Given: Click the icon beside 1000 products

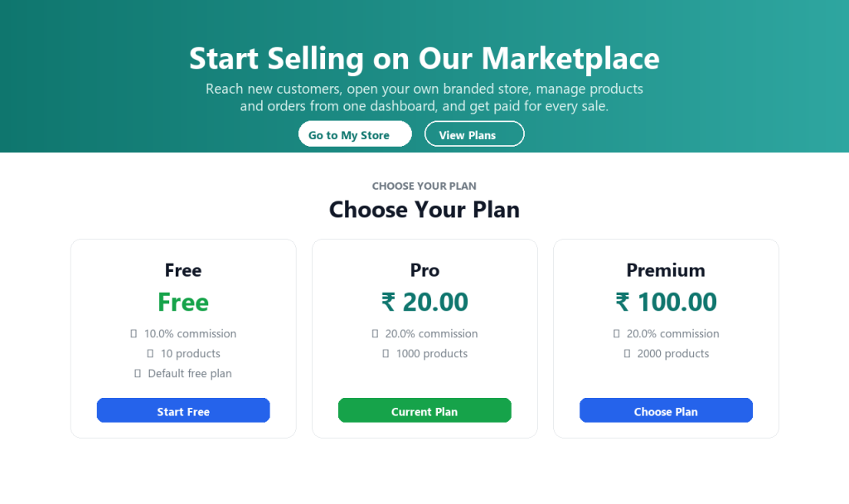Looking at the screenshot, I should [386, 354].
